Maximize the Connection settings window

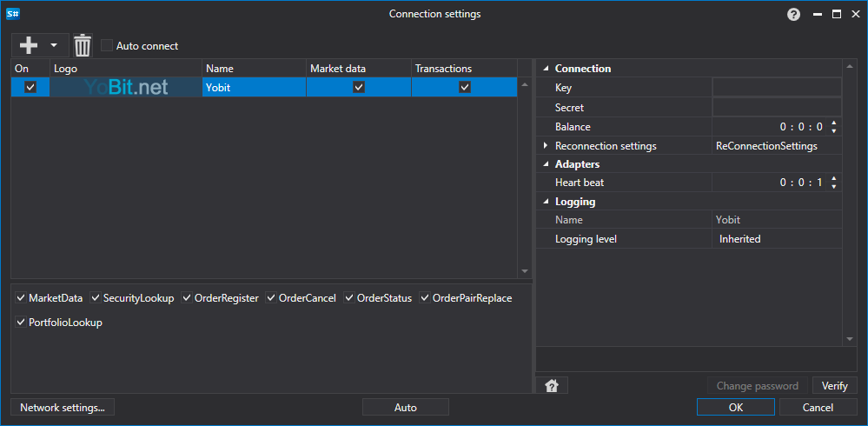(x=837, y=15)
